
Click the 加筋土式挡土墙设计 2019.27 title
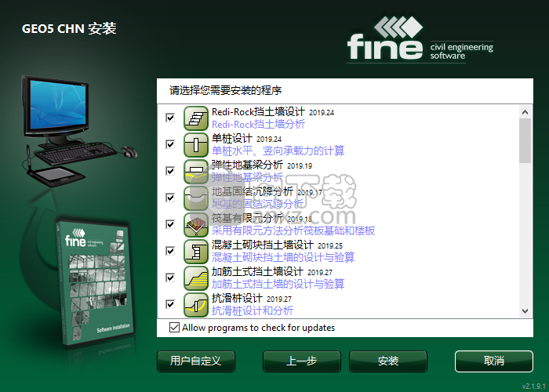click(272, 271)
